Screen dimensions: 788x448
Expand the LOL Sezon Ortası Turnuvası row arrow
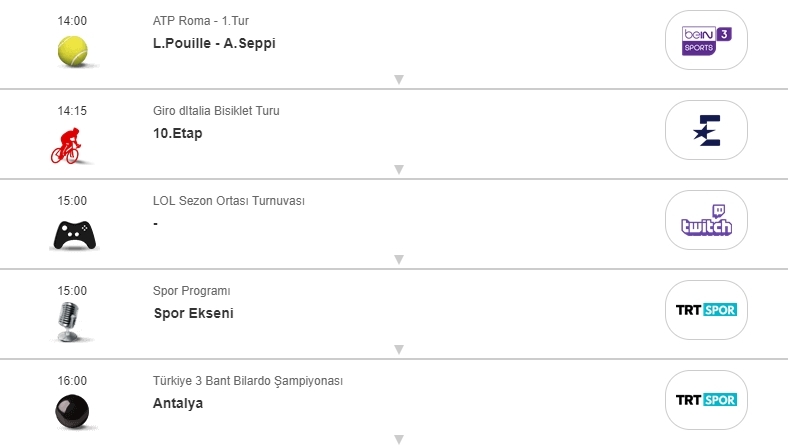point(398,259)
